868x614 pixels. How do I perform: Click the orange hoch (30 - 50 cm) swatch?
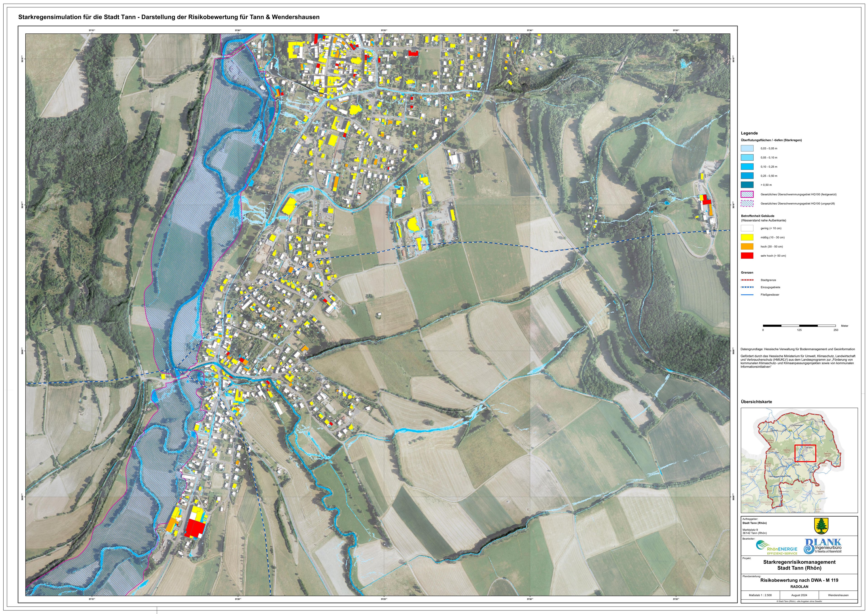click(747, 246)
